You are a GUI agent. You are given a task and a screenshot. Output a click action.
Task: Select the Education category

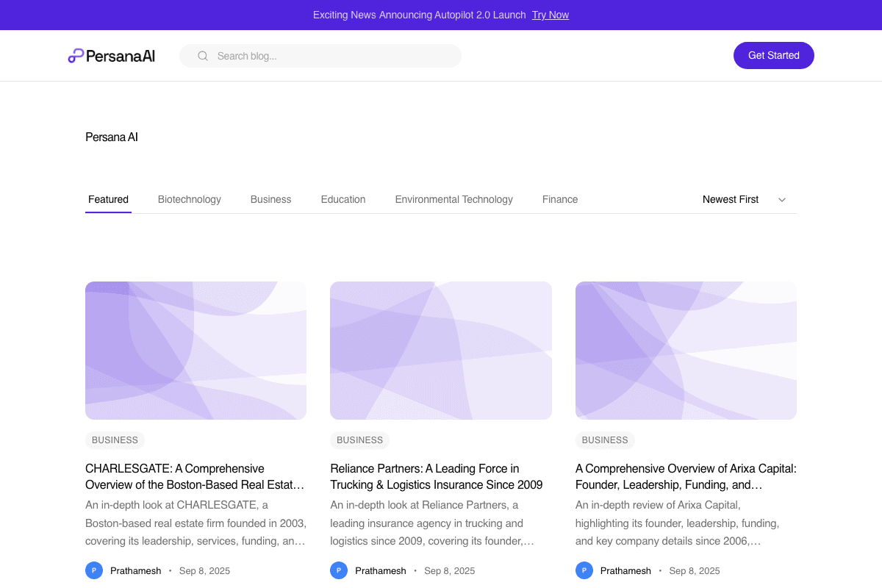point(343,199)
